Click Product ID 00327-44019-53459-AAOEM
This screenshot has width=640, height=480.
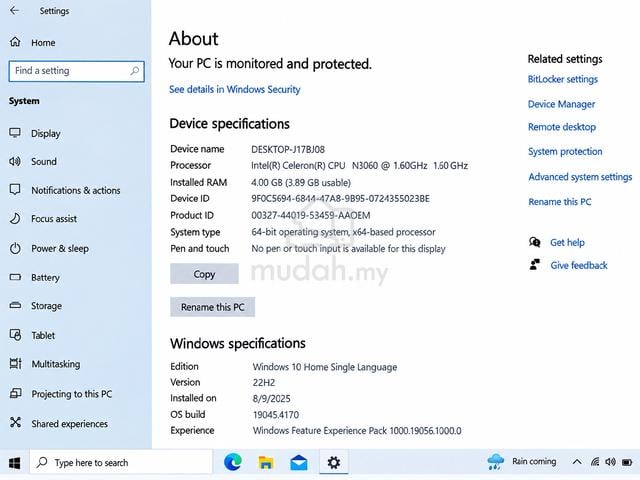click(311, 215)
